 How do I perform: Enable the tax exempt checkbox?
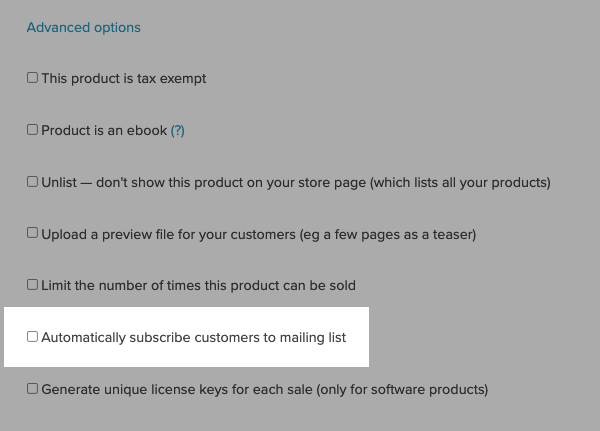tap(32, 78)
